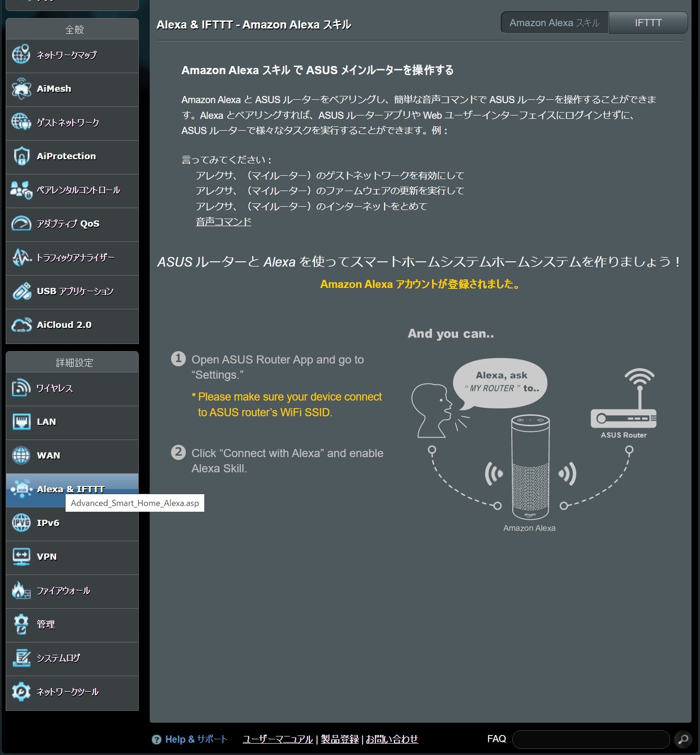The width and height of the screenshot is (700, 755).
Task: Open USB Application icon in sidebar
Action: tap(21, 291)
